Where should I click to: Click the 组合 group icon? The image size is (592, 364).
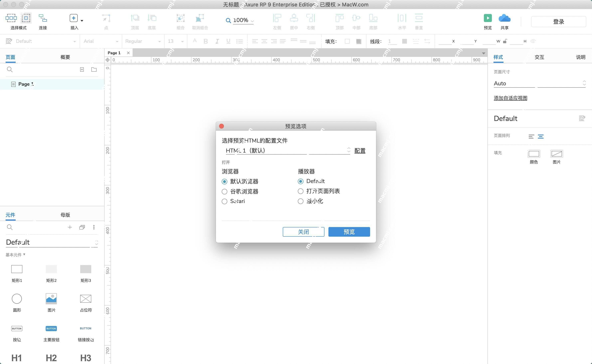tap(181, 18)
